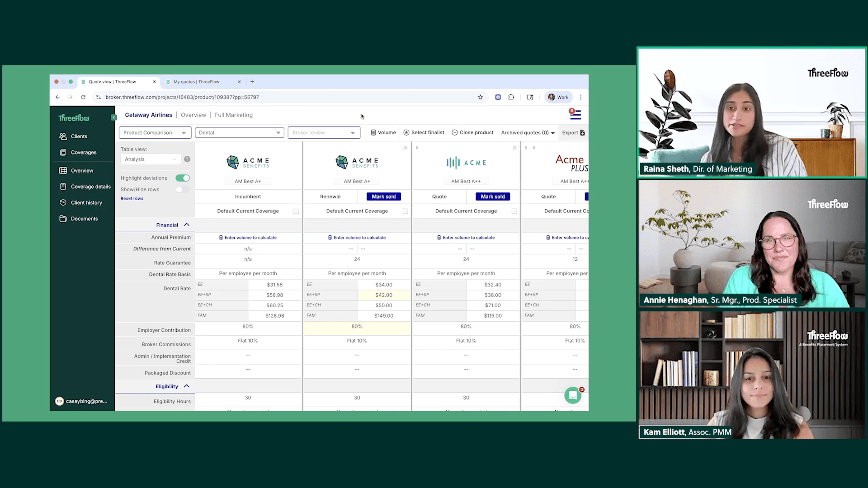Go to the Full Marketing tab
868x488 pixels.
[x=233, y=115]
